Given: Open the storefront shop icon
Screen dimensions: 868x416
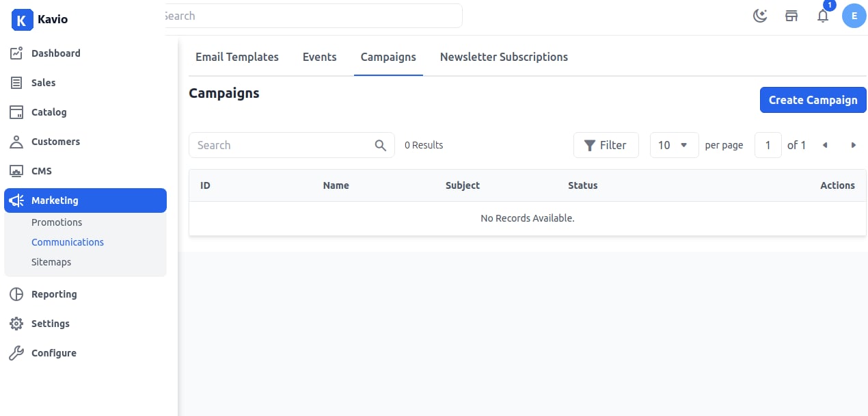Looking at the screenshot, I should (791, 16).
